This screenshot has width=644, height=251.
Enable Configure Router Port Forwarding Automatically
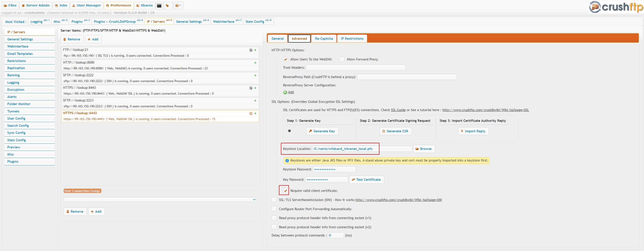tap(274, 209)
